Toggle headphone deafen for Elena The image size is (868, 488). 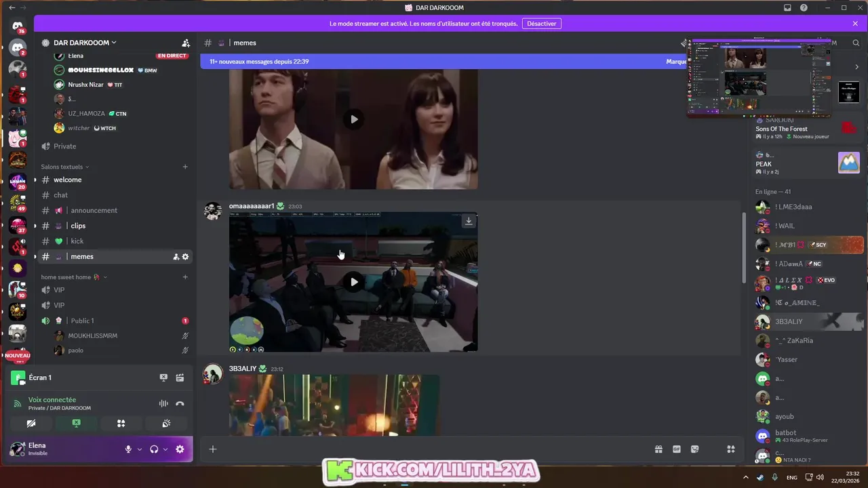click(x=154, y=449)
